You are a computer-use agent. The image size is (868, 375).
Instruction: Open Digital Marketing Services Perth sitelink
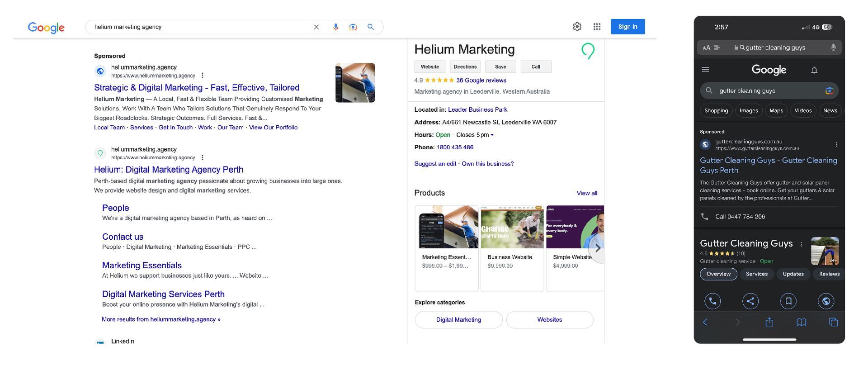coord(163,294)
